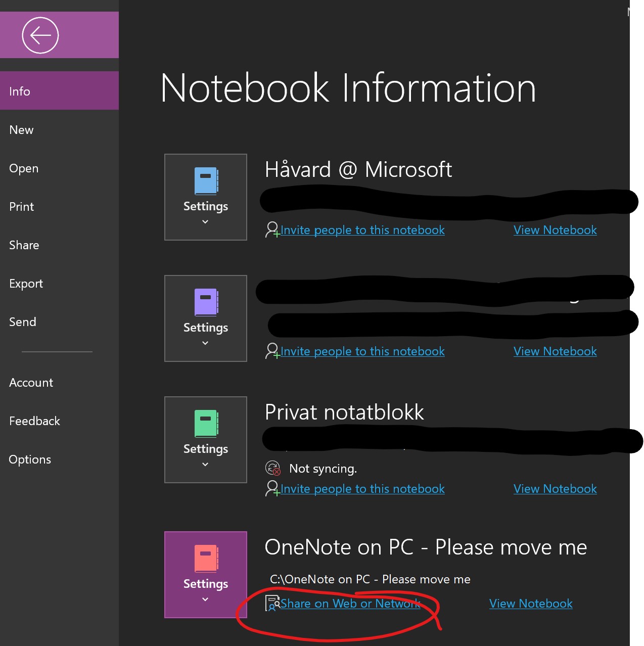
Task: Select Info in the sidebar
Action: (x=20, y=91)
